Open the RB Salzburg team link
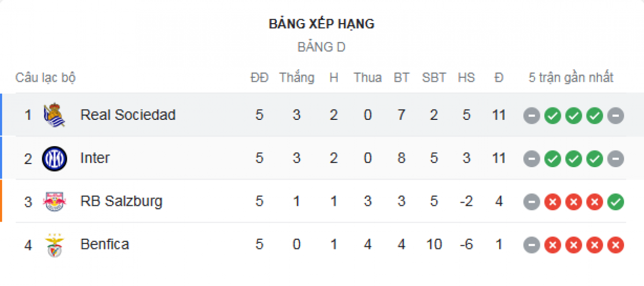Viewport: 644px width, 286px height. [x=121, y=201]
